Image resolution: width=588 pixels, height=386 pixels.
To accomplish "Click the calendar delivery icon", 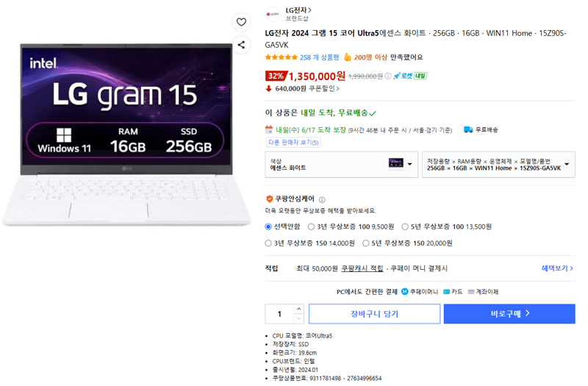I will coord(269,130).
